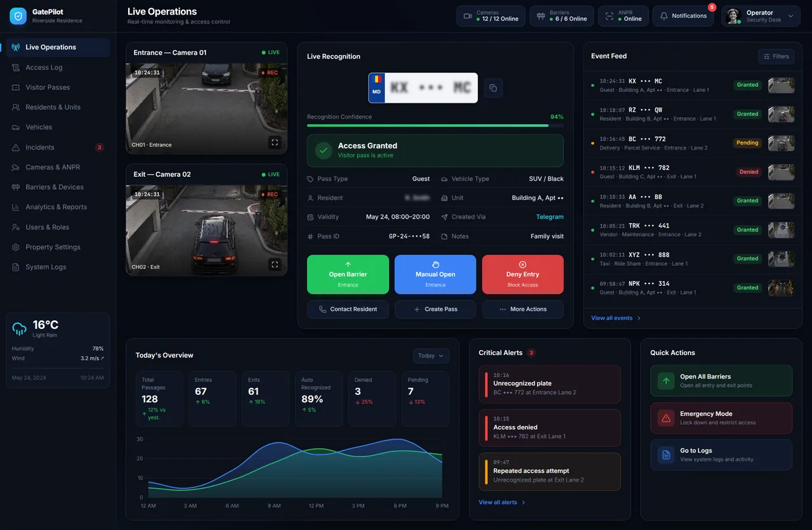Screen dimensions: 812x530
Task: Click the Analytics & Reports sidebar icon
Action: click(16, 207)
